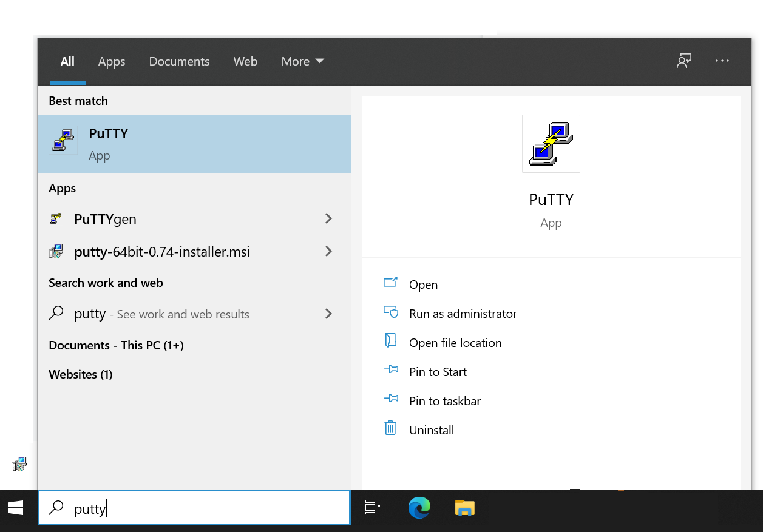The height and width of the screenshot is (532, 763).
Task: Click the Uninstall trash icon
Action: [391, 428]
